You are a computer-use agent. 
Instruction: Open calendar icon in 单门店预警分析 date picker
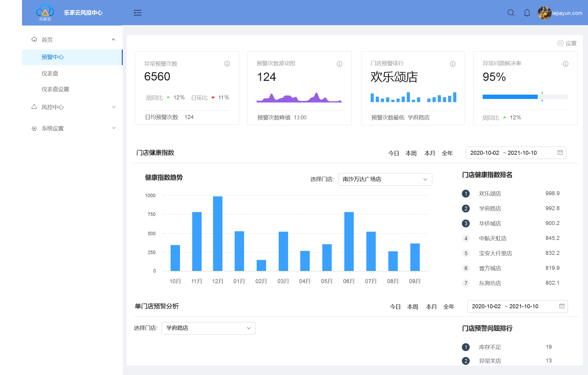562,306
